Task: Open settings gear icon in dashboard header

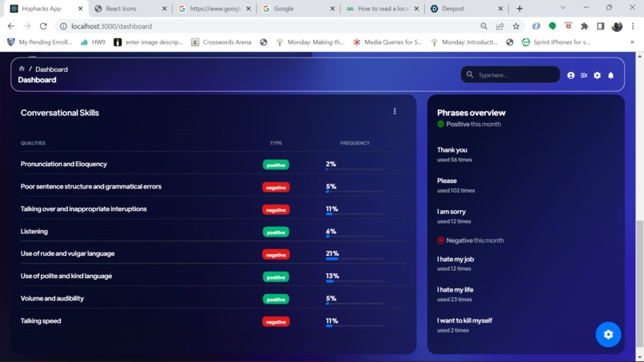Action: (597, 75)
